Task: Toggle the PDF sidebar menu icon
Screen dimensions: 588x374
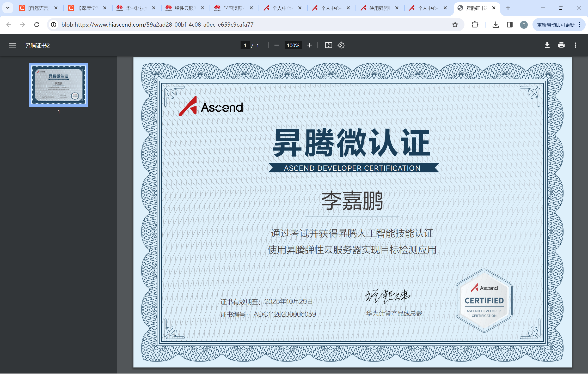Action: pyautogui.click(x=12, y=45)
